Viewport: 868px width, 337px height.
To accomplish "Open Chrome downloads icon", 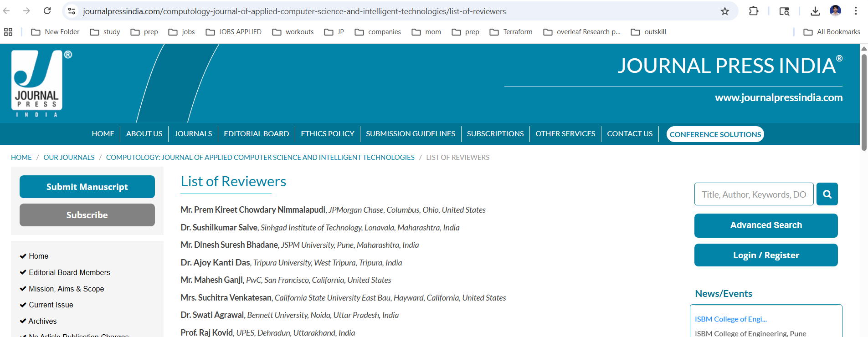I will [x=815, y=11].
